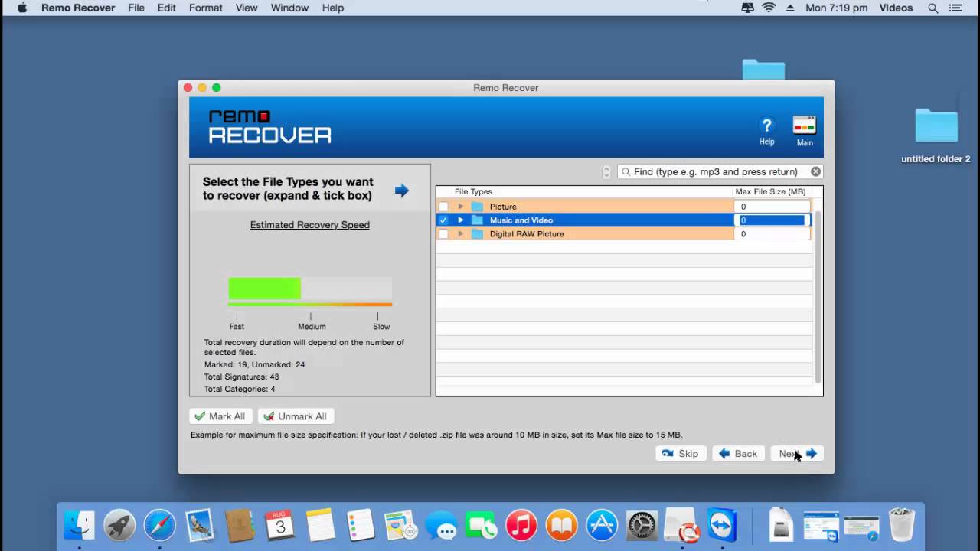Open Calendar from the dock

pos(280,525)
